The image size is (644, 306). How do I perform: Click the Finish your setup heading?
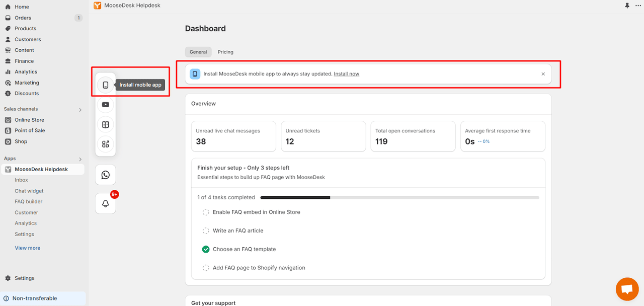coord(244,168)
